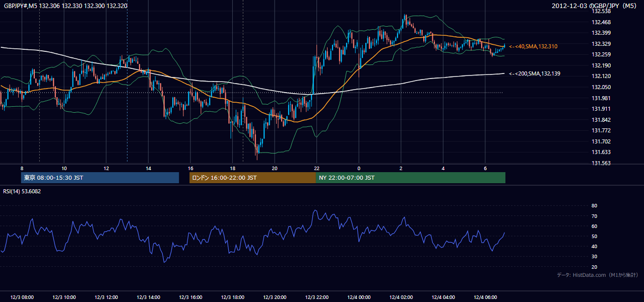
Task: Click price level 131.633 on price axis
Action: pos(601,152)
